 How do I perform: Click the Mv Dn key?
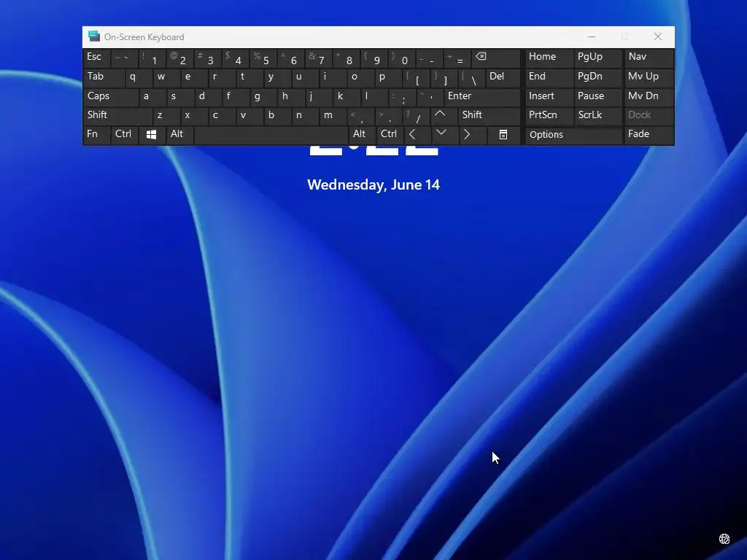649,97
